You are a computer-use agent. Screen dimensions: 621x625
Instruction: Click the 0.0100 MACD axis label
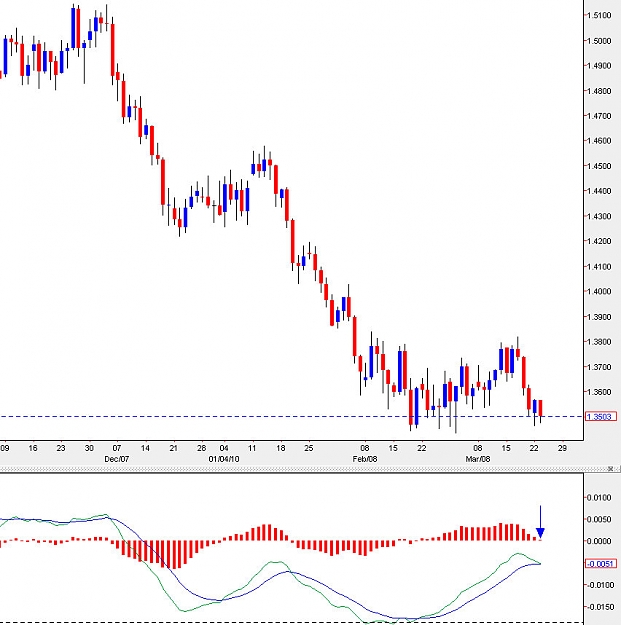click(x=599, y=498)
